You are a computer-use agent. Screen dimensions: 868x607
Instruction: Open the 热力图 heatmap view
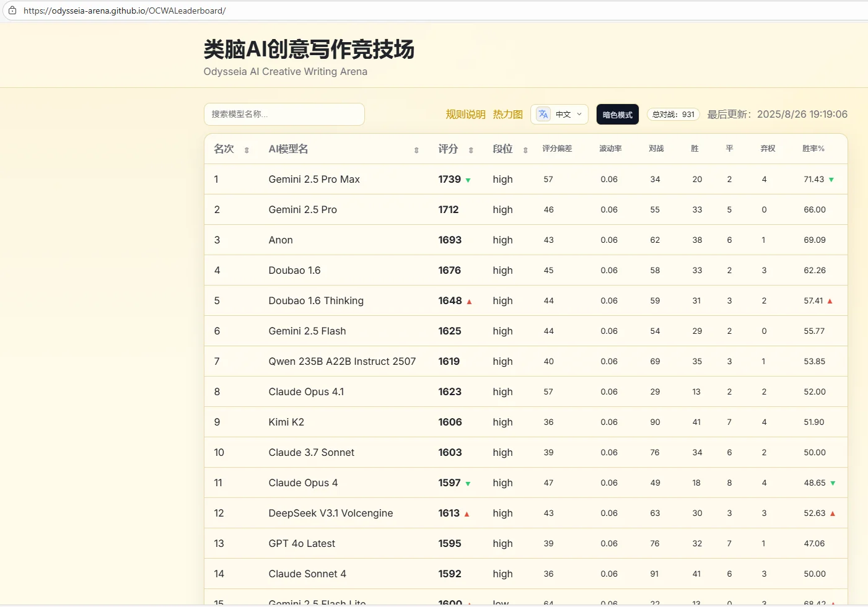[x=507, y=114]
